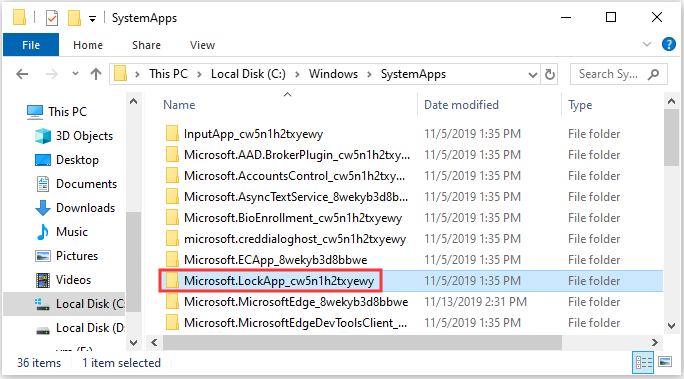Viewport: 684px width, 379px height.
Task: Expand the ribbon with the chevron
Action: 647,44
